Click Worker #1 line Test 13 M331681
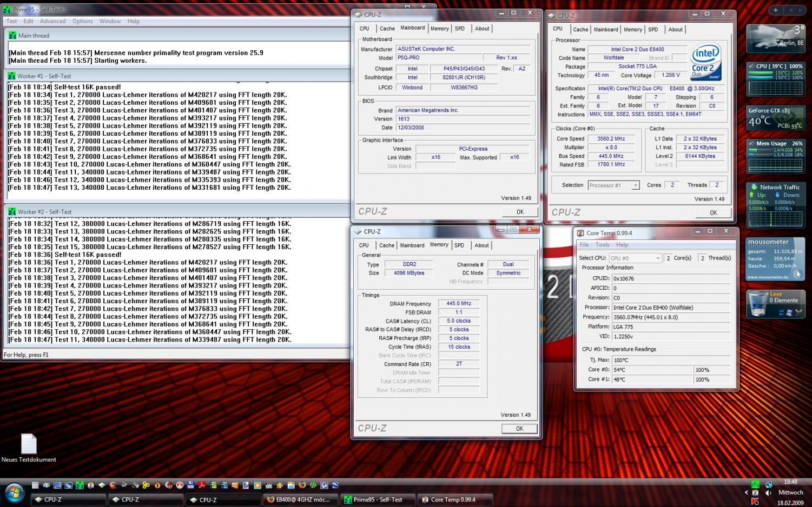Image resolution: width=812 pixels, height=507 pixels. (x=149, y=188)
